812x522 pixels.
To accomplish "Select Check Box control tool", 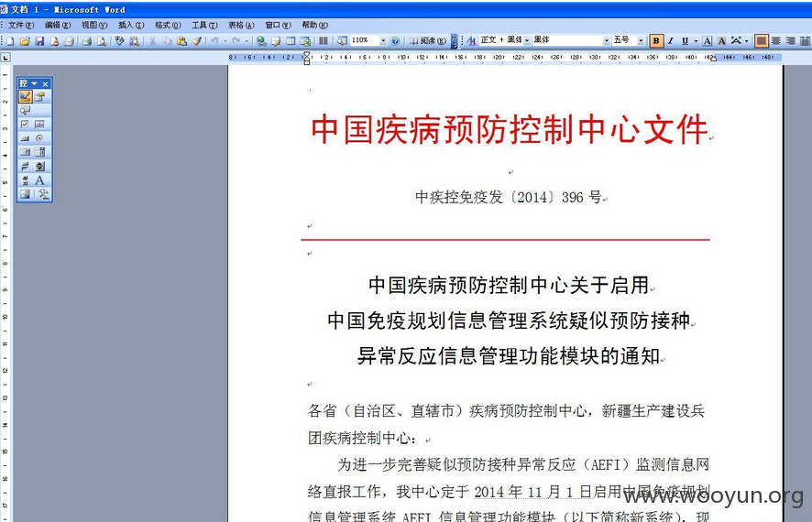I will point(25,125).
